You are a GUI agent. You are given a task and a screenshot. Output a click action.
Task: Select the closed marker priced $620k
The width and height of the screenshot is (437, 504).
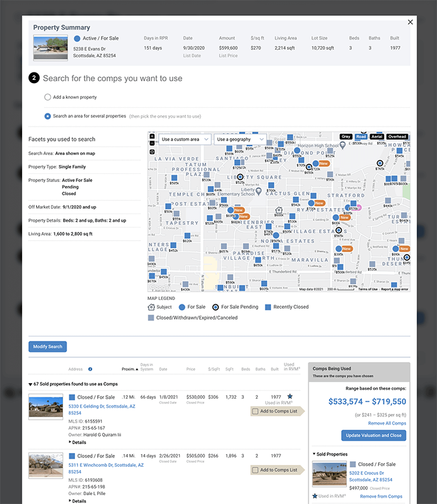point(187,236)
